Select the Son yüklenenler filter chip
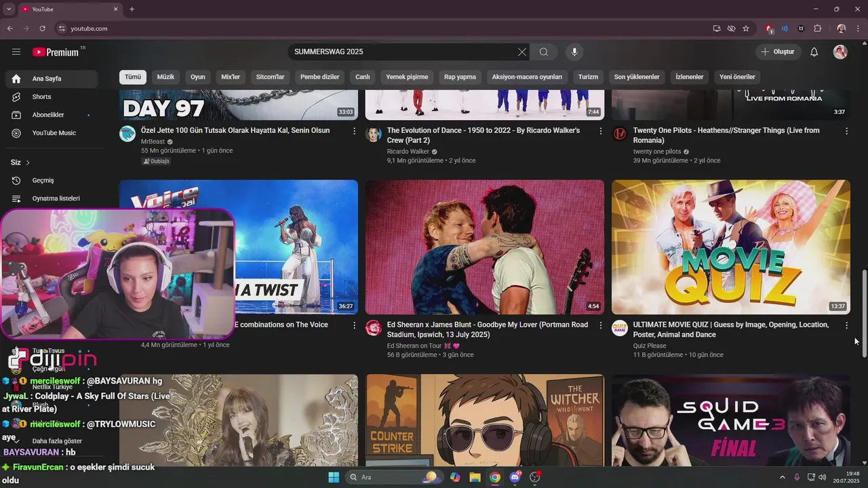Screen dimensions: 868x488 (637, 77)
